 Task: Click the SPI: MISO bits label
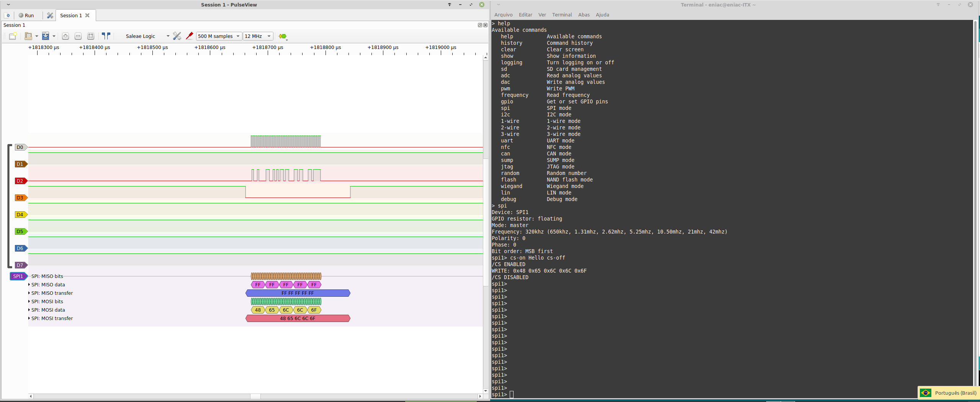(47, 276)
